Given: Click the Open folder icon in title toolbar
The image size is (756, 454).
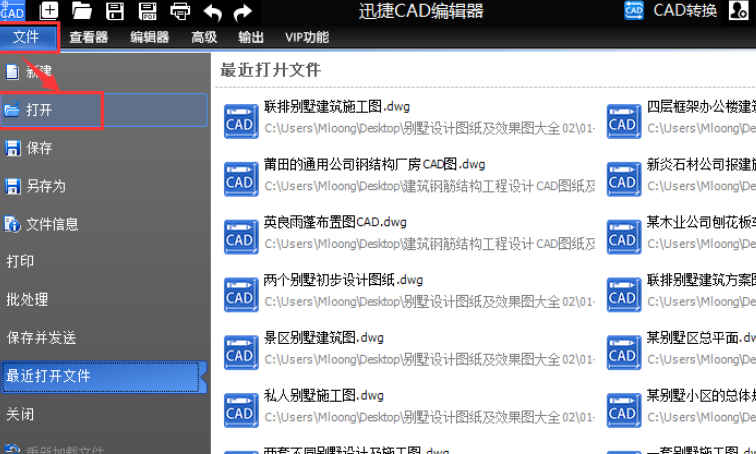Looking at the screenshot, I should pyautogui.click(x=81, y=11).
